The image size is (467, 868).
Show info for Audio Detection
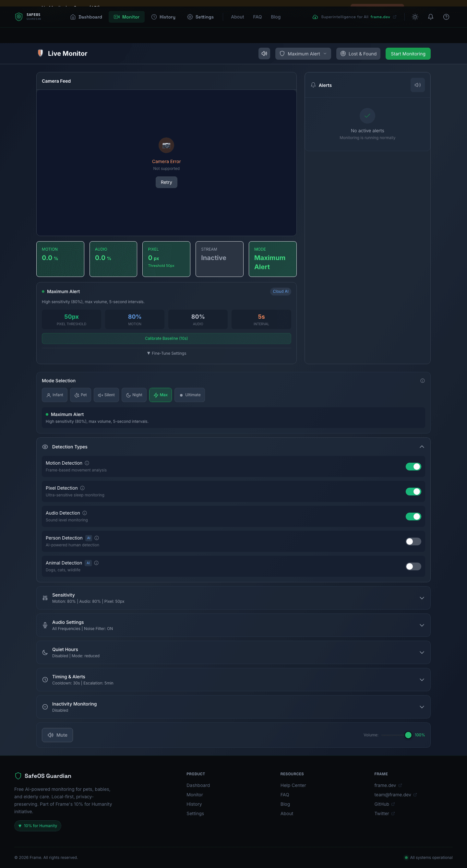point(85,513)
